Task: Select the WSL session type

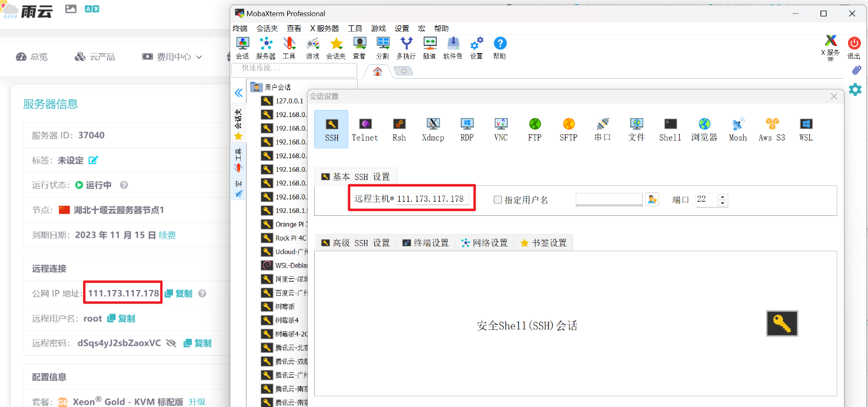Action: [x=806, y=129]
